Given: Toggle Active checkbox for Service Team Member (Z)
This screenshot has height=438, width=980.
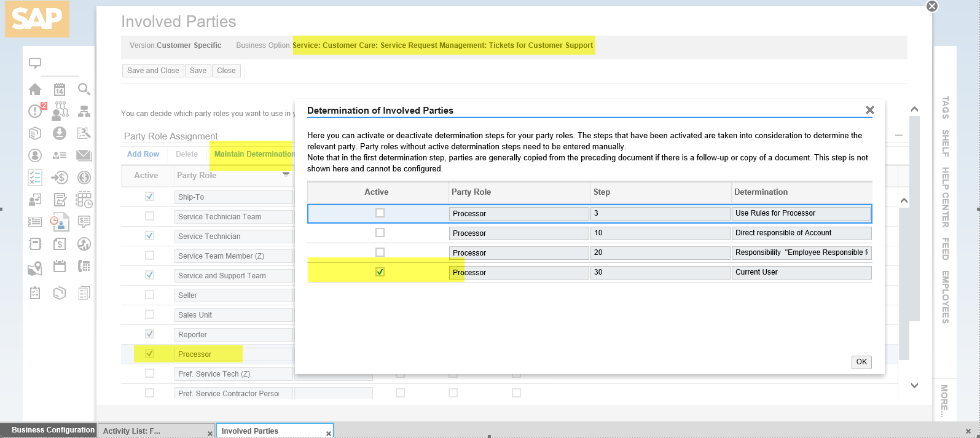Looking at the screenshot, I should [x=149, y=256].
